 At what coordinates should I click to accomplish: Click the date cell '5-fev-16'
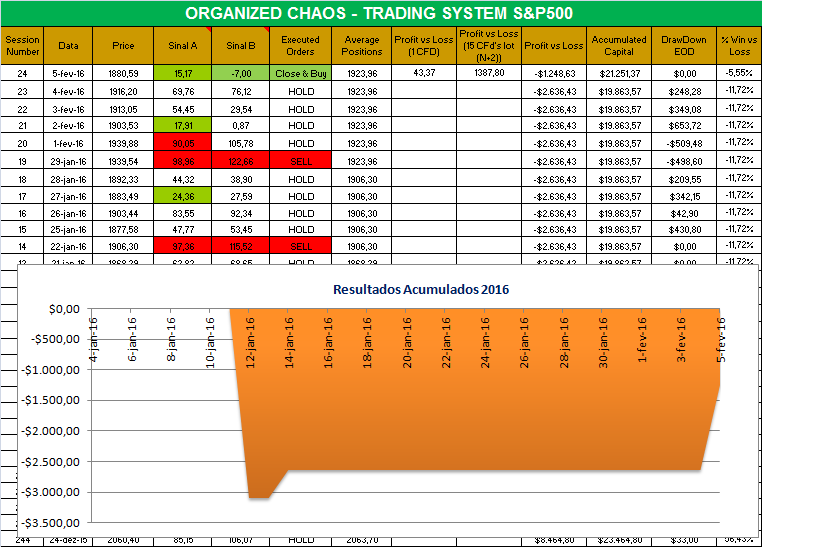(68, 73)
